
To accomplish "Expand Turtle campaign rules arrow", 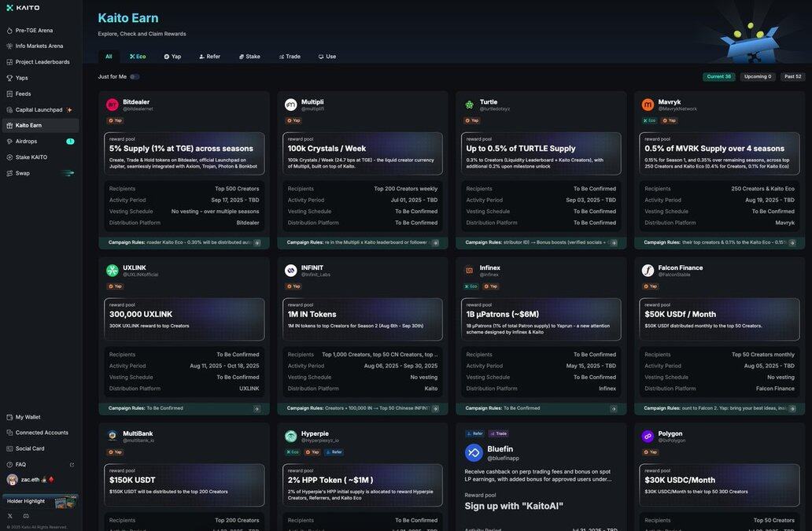I will (x=614, y=243).
